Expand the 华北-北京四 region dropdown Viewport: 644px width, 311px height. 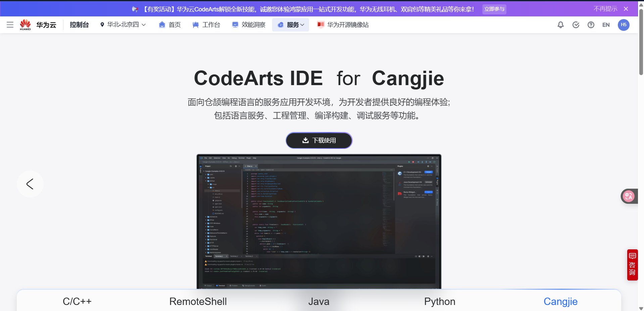(x=123, y=25)
